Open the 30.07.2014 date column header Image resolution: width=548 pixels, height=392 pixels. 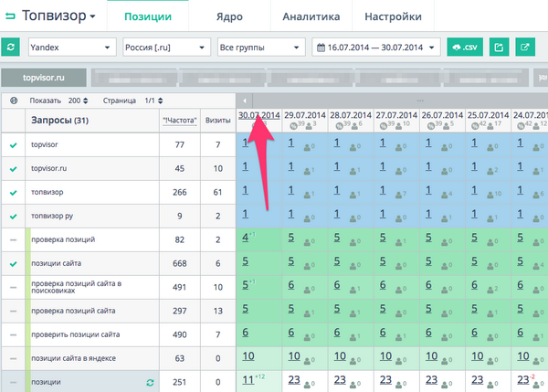[x=259, y=115]
